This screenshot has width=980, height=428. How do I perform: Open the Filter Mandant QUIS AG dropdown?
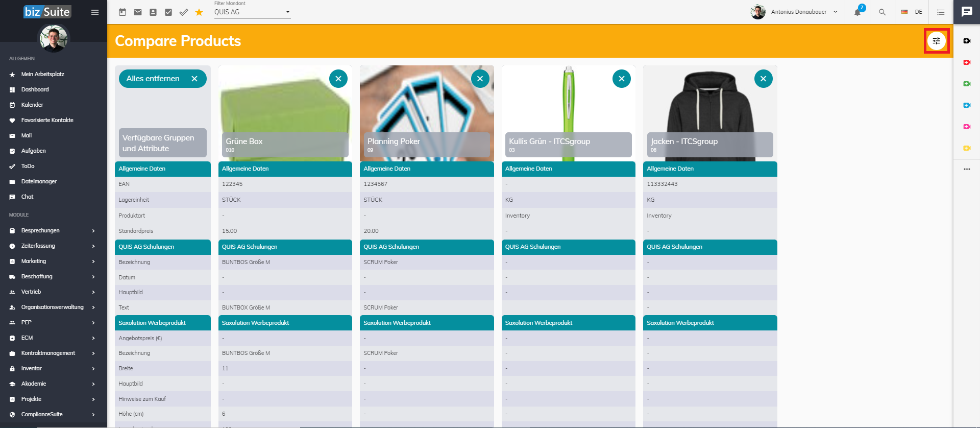(252, 12)
